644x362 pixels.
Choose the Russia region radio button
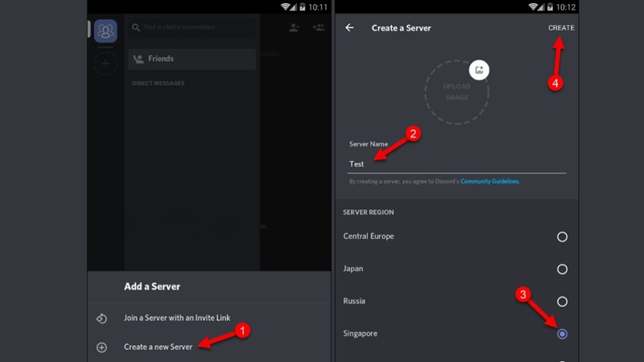(x=562, y=301)
